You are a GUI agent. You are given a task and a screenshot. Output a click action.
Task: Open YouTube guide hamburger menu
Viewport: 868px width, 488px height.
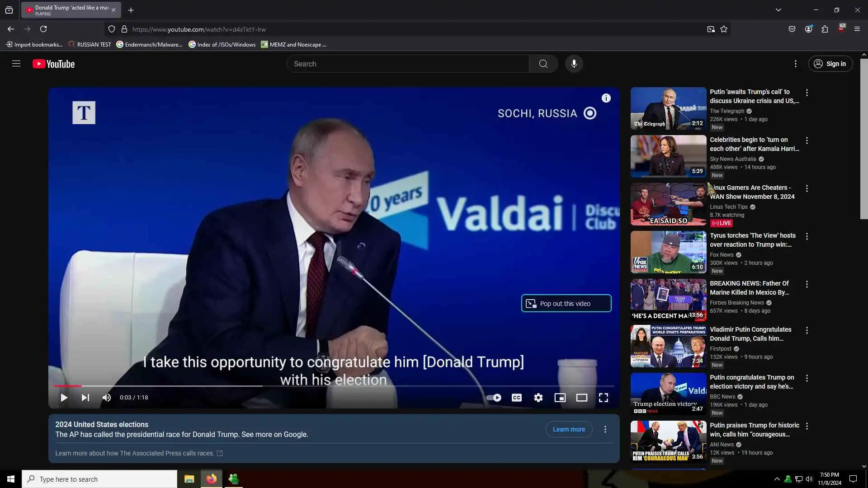point(16,64)
